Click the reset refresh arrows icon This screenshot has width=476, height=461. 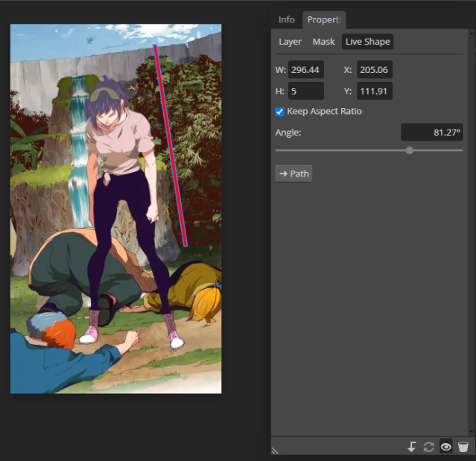[x=428, y=447]
